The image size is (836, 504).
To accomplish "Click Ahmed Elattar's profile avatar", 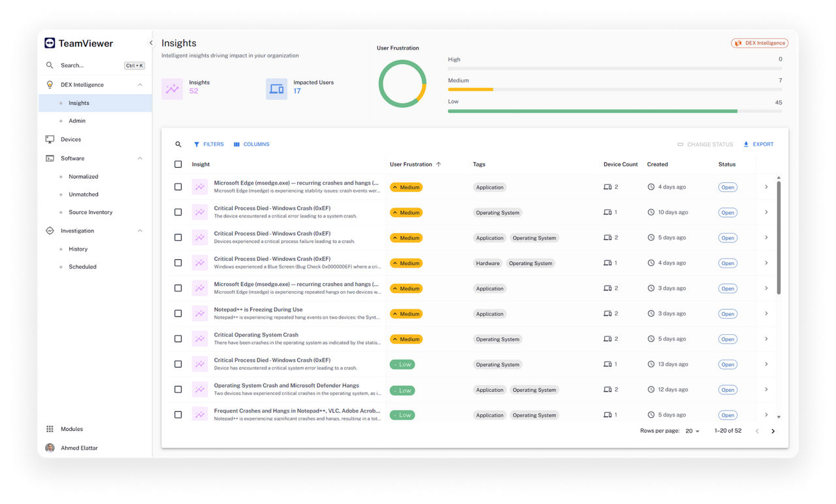I will pyautogui.click(x=50, y=448).
